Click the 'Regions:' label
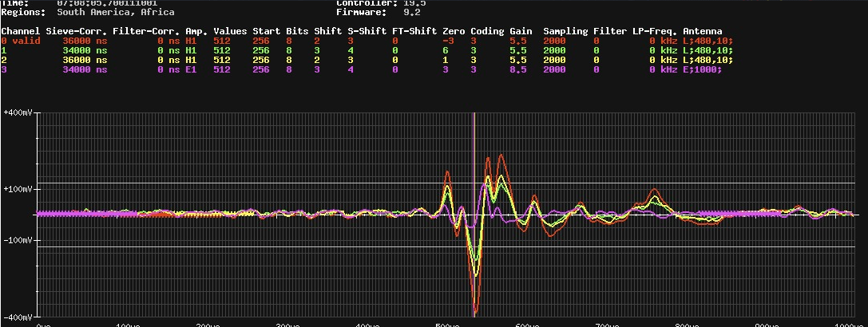Screen dimensions: 868x327 (x=23, y=12)
